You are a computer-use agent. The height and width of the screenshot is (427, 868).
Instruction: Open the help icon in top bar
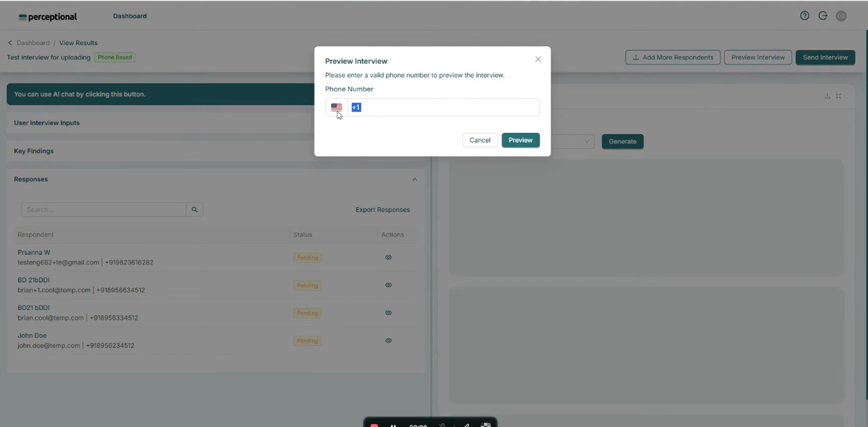pyautogui.click(x=804, y=15)
